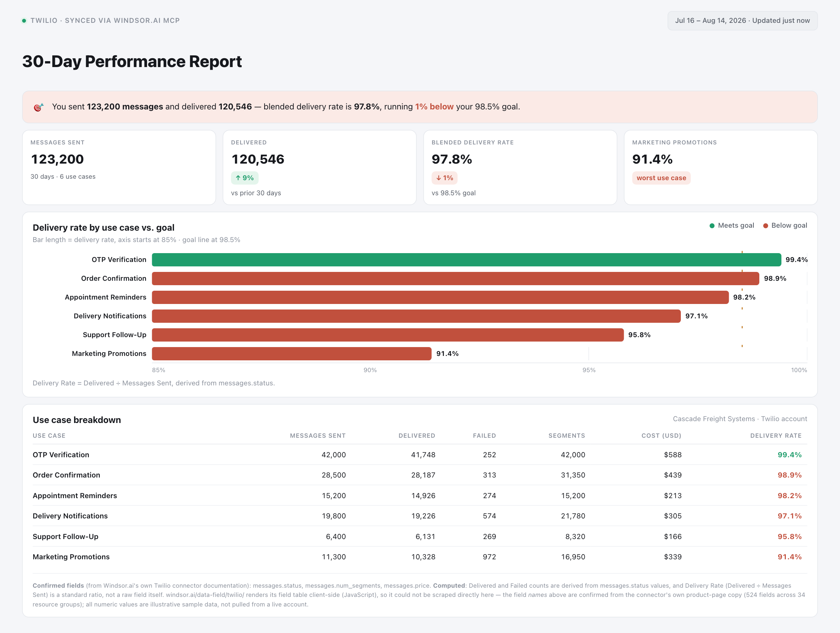
Task: Click the green Meets goal legend dot
Action: 712,225
